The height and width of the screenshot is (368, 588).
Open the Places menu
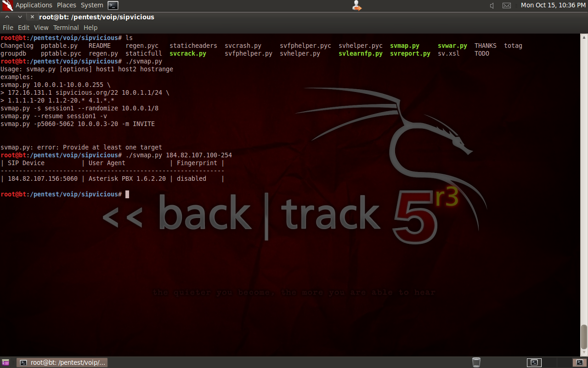pos(67,5)
